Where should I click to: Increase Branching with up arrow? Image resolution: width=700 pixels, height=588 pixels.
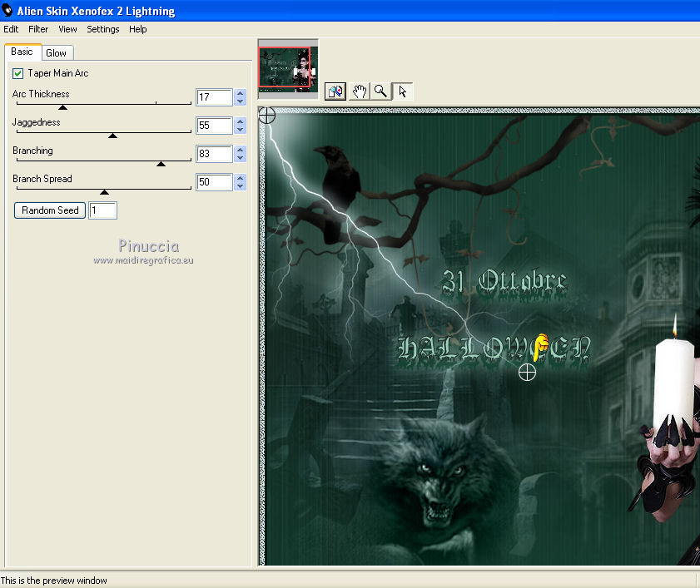point(241,150)
